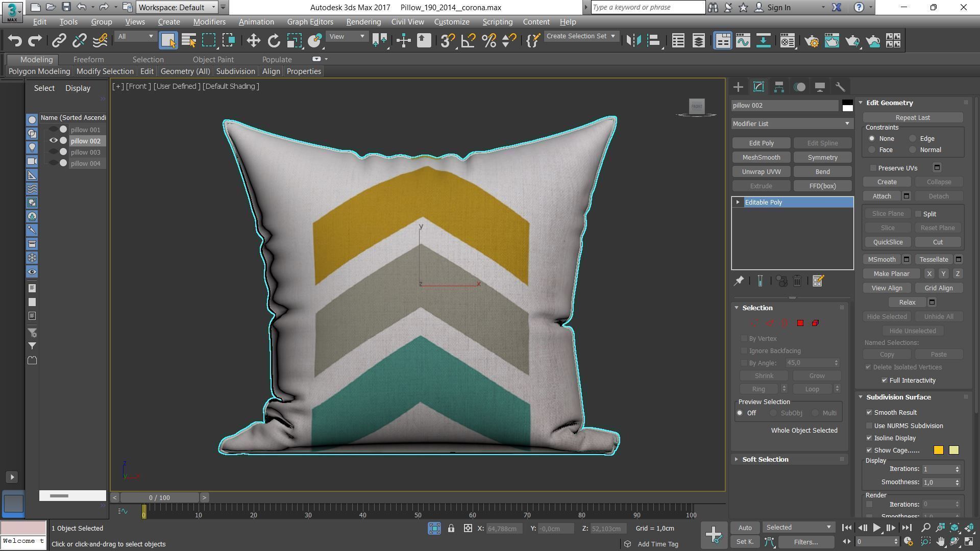The width and height of the screenshot is (980, 551).
Task: Select the Move transform tool
Action: [253, 40]
